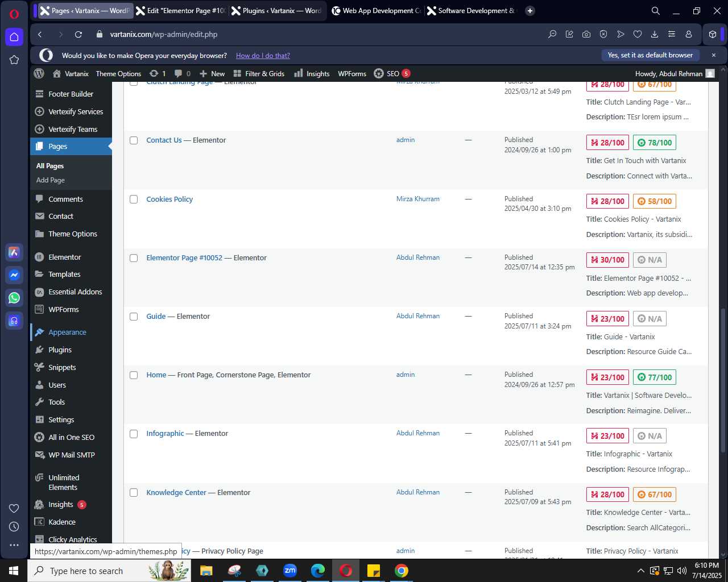Check the Guide page row checkbox
728x582 pixels.
pos(134,317)
